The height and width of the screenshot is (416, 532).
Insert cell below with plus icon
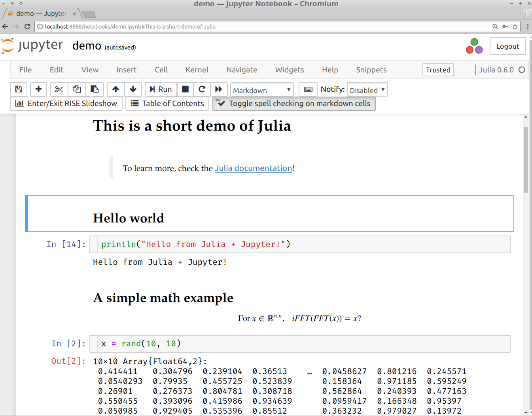click(x=38, y=89)
